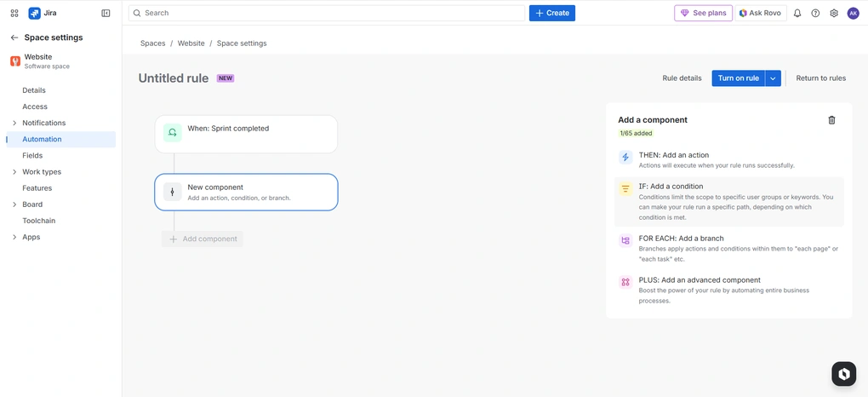Collapse the sidebar with the panel icon
The height and width of the screenshot is (397, 868).
coord(106,13)
